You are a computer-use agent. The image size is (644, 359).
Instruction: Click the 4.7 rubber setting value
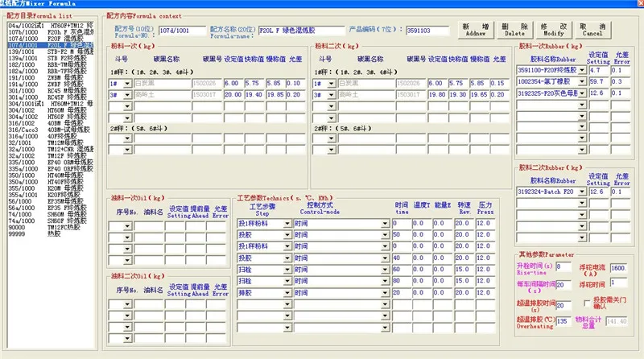[x=599, y=70]
